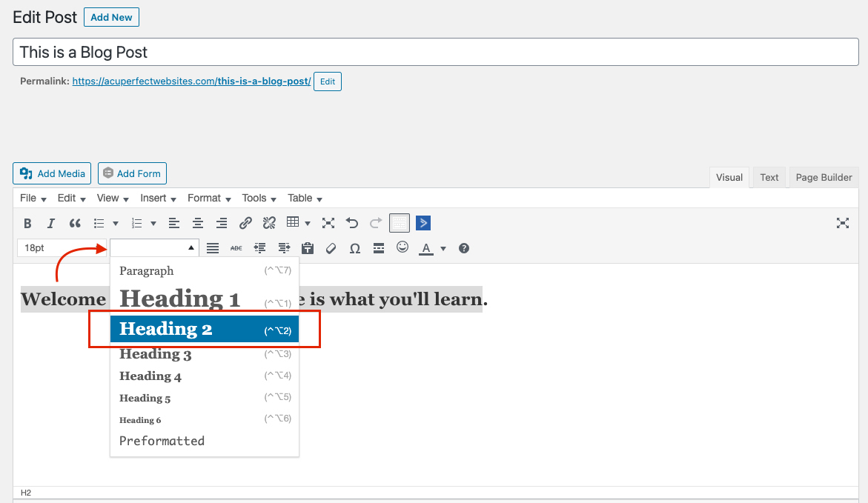Apply strikethrough formatting

pyautogui.click(x=236, y=248)
